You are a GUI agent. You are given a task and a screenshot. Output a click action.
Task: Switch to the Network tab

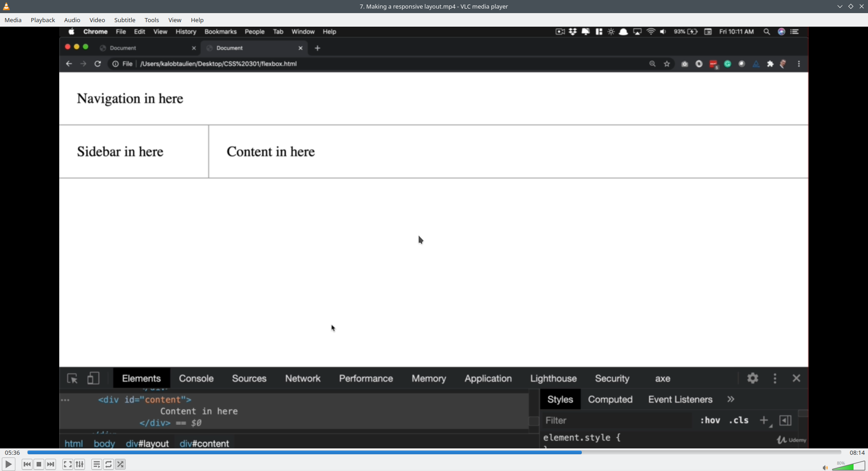303,378
